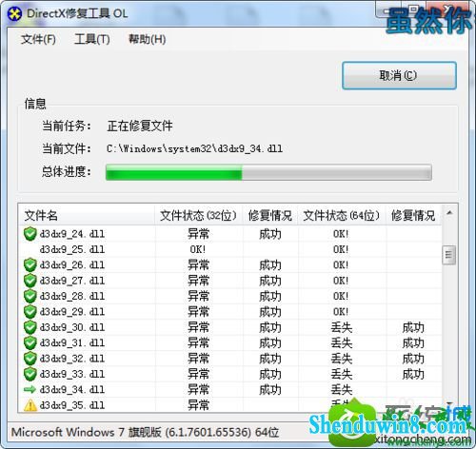
Task: Click the green shield icon for d3dx9_33.dll
Action: click(30, 374)
